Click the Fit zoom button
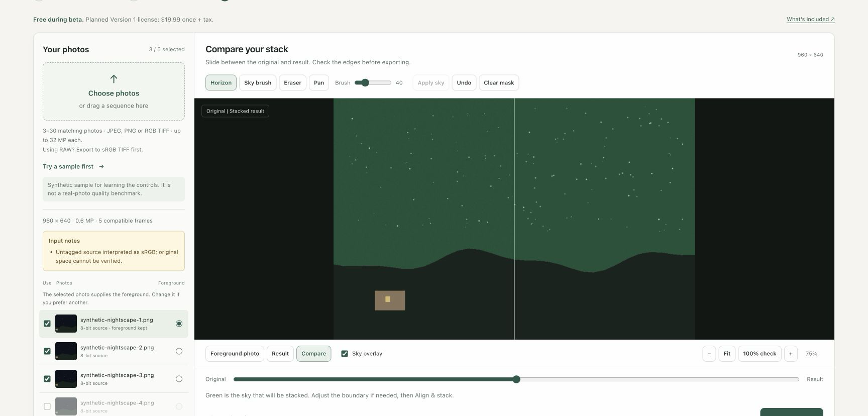Image resolution: width=868 pixels, height=416 pixels. [727, 354]
